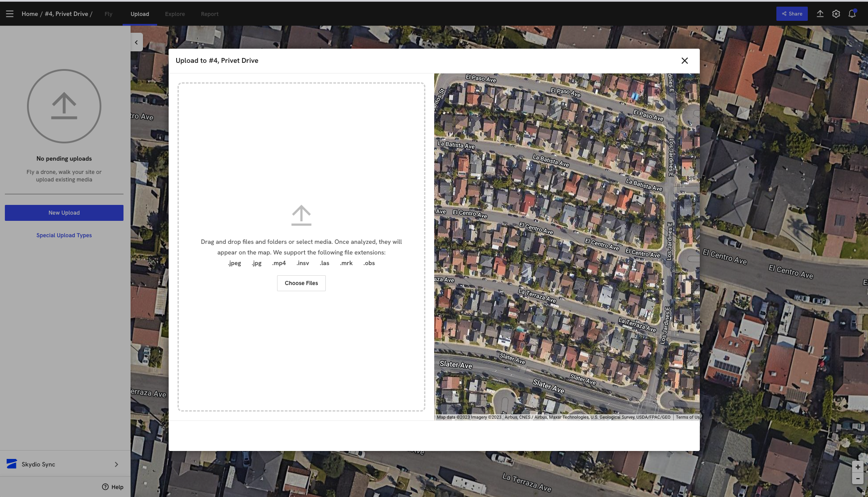The image size is (868, 497).
Task: Switch to the Explore tab
Action: (175, 14)
